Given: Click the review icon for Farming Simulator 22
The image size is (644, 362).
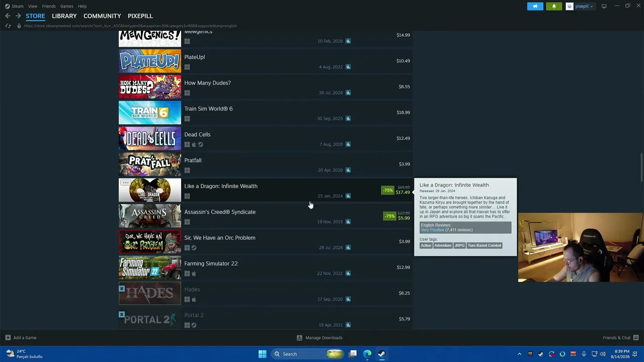Looking at the screenshot, I should point(348,274).
